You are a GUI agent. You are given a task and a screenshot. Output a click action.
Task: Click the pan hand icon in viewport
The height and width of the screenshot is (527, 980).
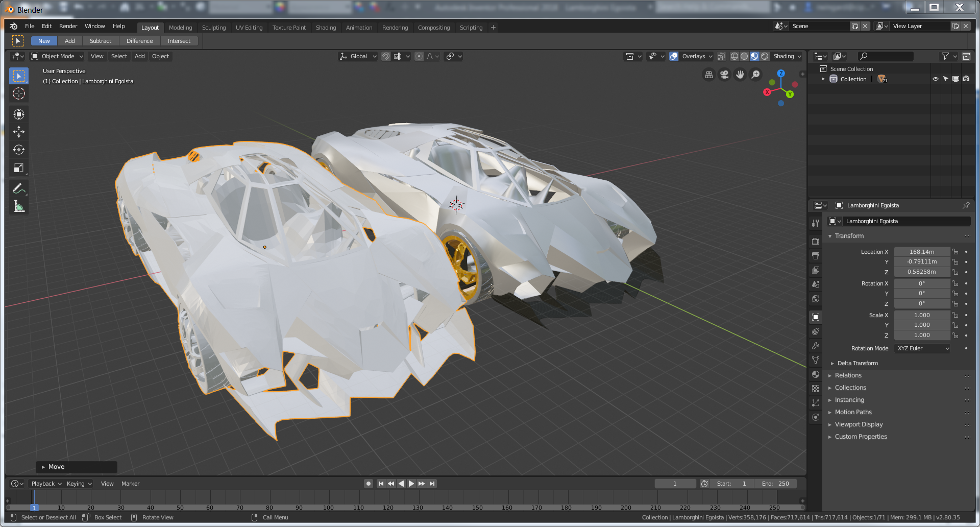click(740, 75)
